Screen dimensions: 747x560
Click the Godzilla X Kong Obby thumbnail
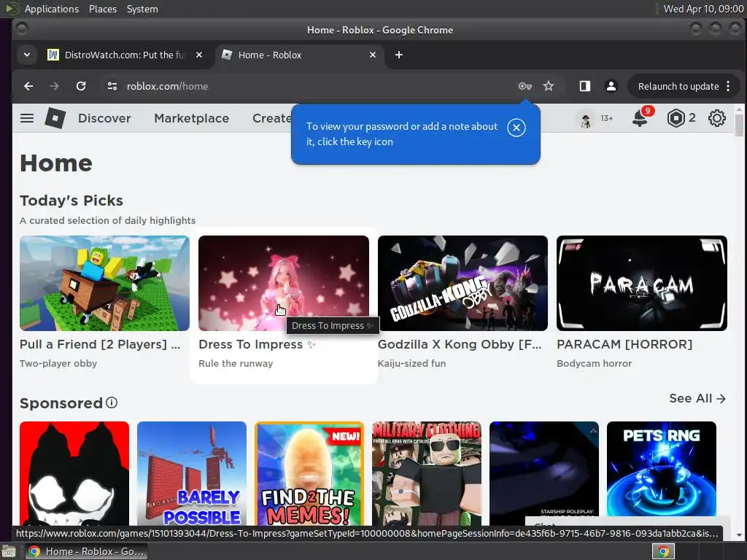coord(462,283)
